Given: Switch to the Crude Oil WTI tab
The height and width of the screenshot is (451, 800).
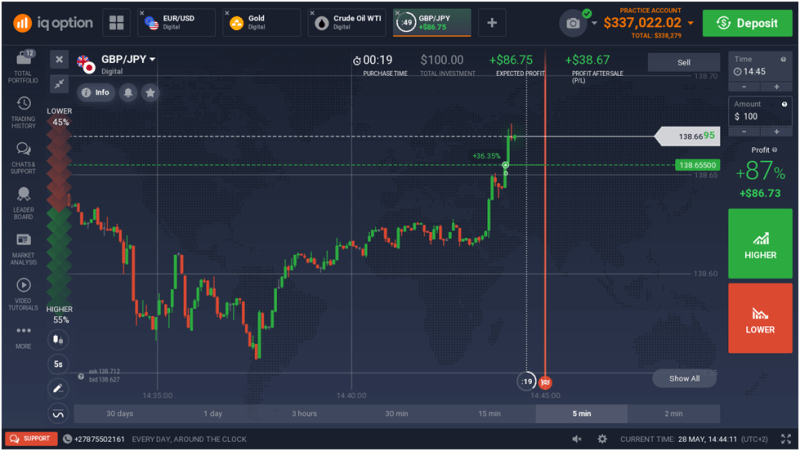Looking at the screenshot, I should 347,22.
